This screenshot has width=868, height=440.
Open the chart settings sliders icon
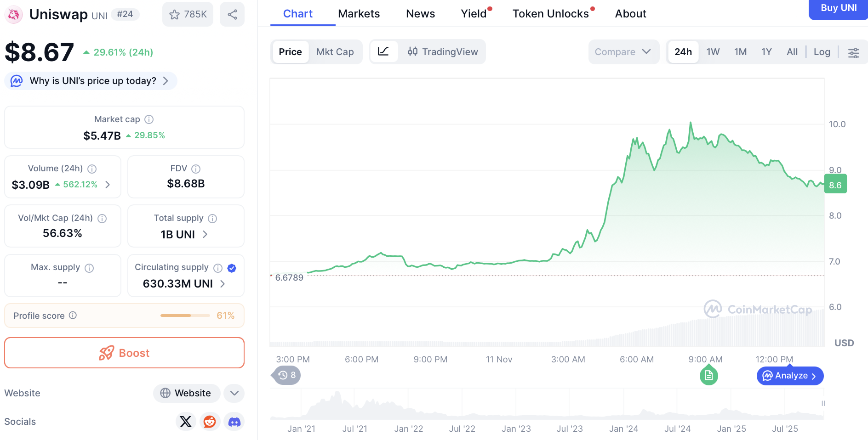(x=853, y=52)
